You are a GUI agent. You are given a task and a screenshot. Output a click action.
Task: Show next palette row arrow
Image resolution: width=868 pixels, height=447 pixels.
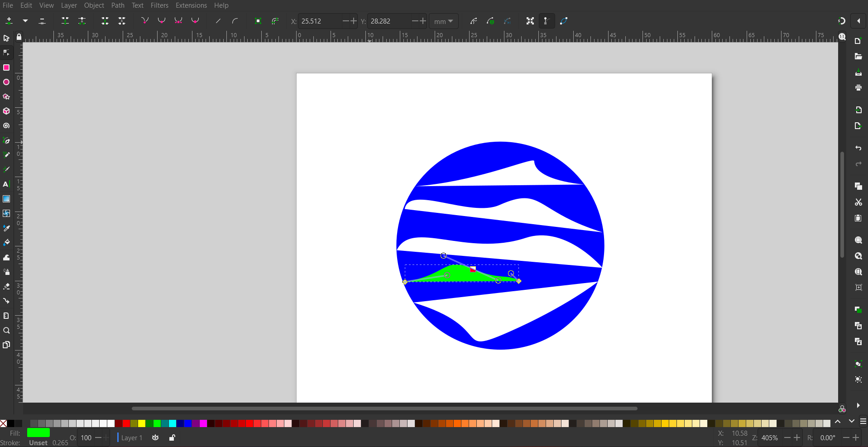point(851,422)
